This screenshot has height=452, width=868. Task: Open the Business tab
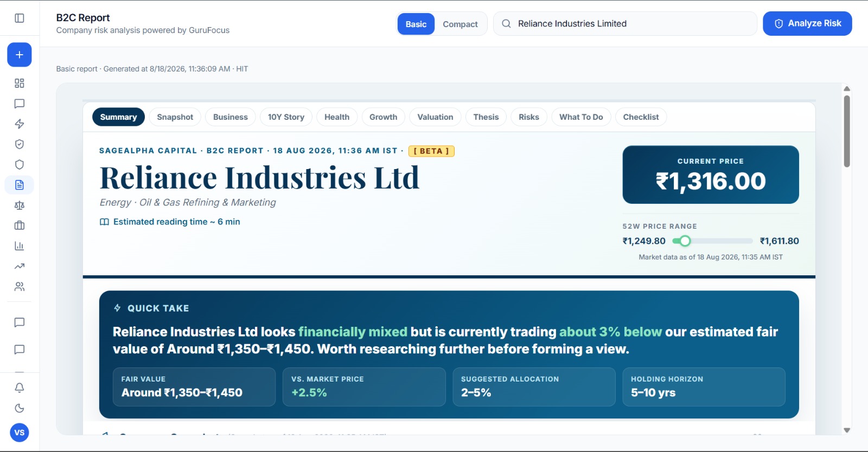pyautogui.click(x=230, y=117)
